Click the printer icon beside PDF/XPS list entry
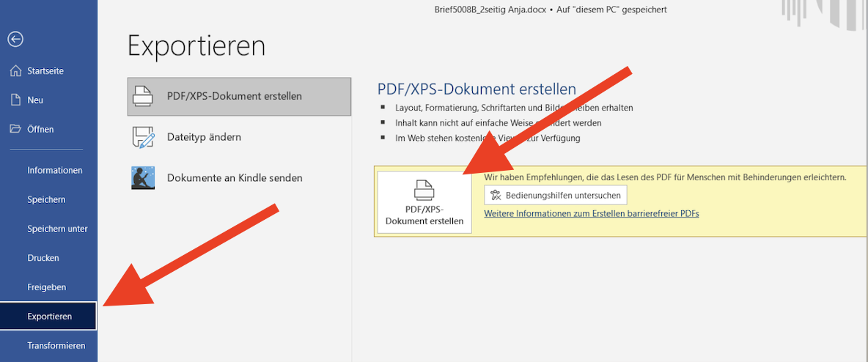The height and width of the screenshot is (362, 868). click(x=143, y=96)
